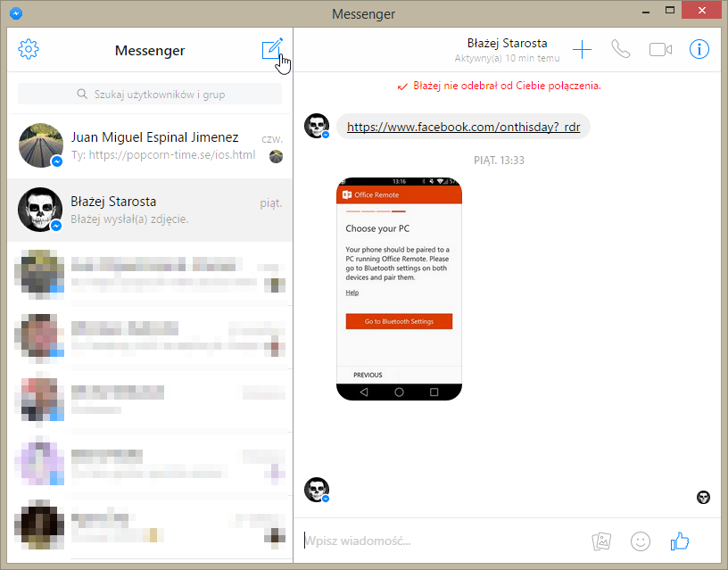Open the blurred conversation with dark brown avatar
The width and height of the screenshot is (728, 570).
[x=150, y=525]
